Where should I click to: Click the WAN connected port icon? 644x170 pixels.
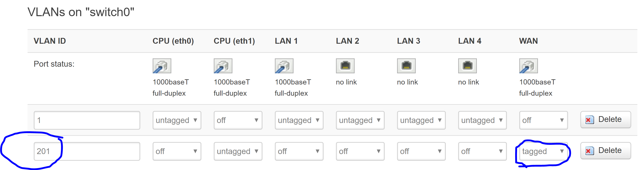click(x=528, y=66)
